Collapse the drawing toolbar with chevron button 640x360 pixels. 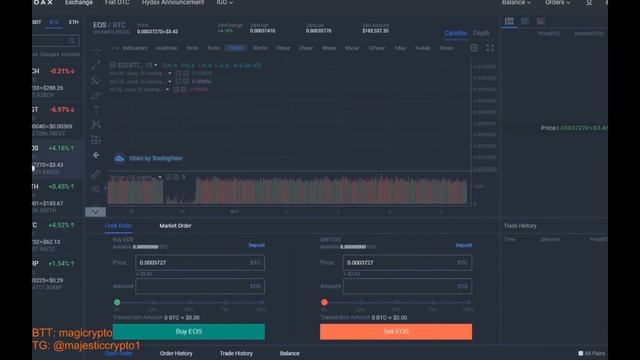pyautogui.click(x=96, y=212)
